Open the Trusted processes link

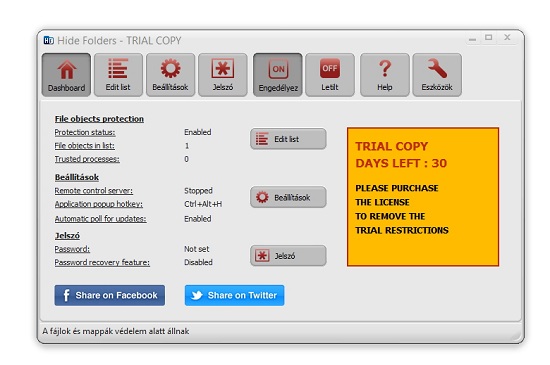coord(87,159)
